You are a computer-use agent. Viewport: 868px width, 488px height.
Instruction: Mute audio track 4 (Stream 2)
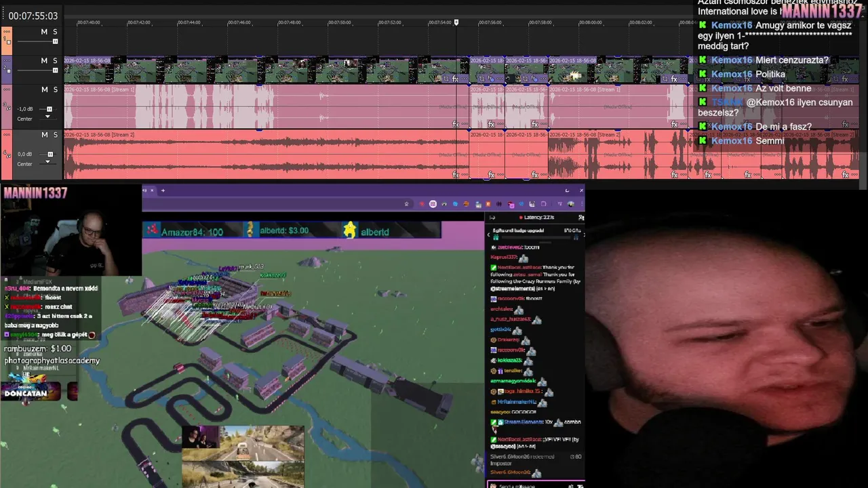coord(44,135)
